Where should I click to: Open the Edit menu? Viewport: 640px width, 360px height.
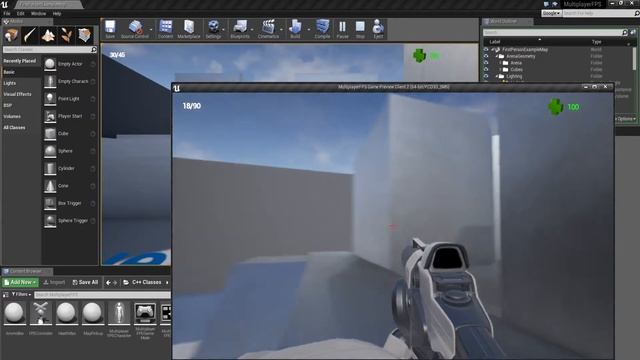coord(20,13)
